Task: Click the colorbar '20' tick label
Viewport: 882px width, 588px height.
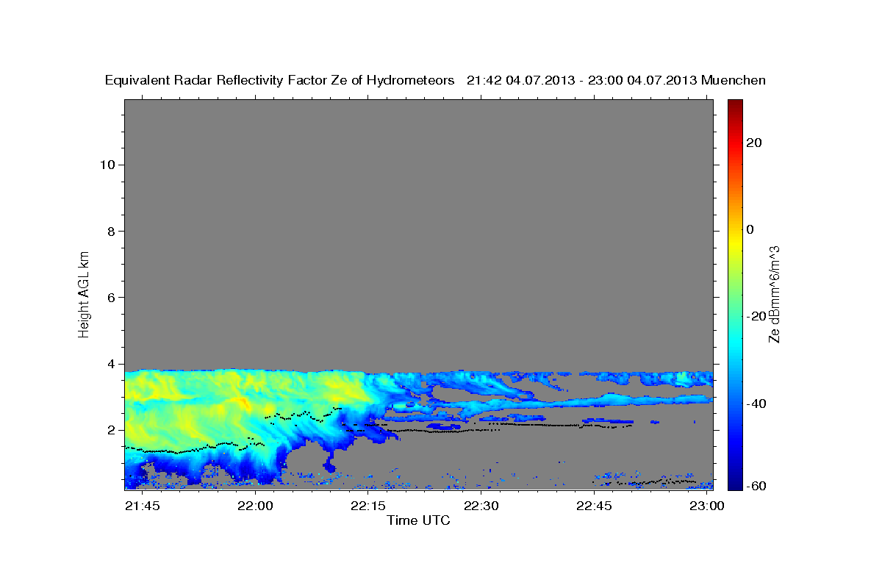Action: tap(754, 143)
